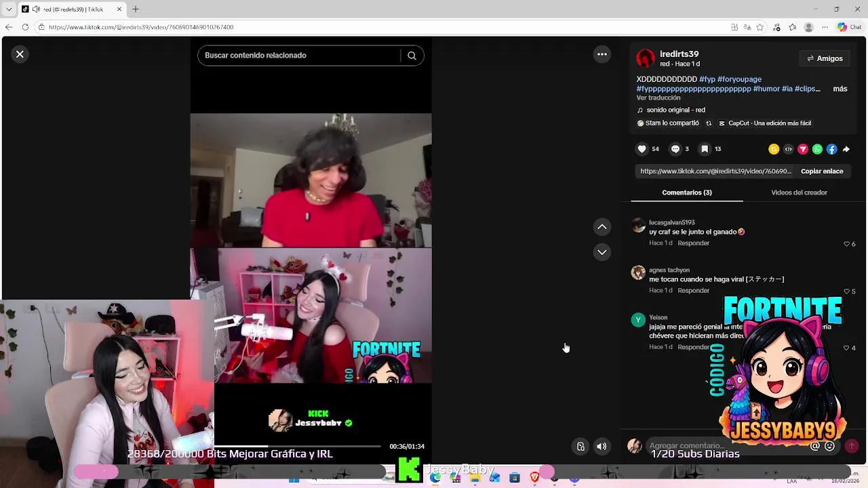Open the favorites list icon
The width and height of the screenshot is (868, 488).
(x=793, y=27)
